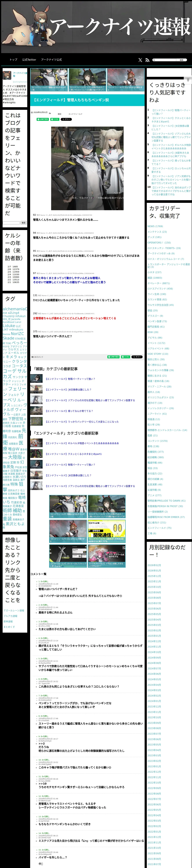Open アークナイツ公式 navigation menu item
Screen dimensions: 192x868
tap(51, 60)
